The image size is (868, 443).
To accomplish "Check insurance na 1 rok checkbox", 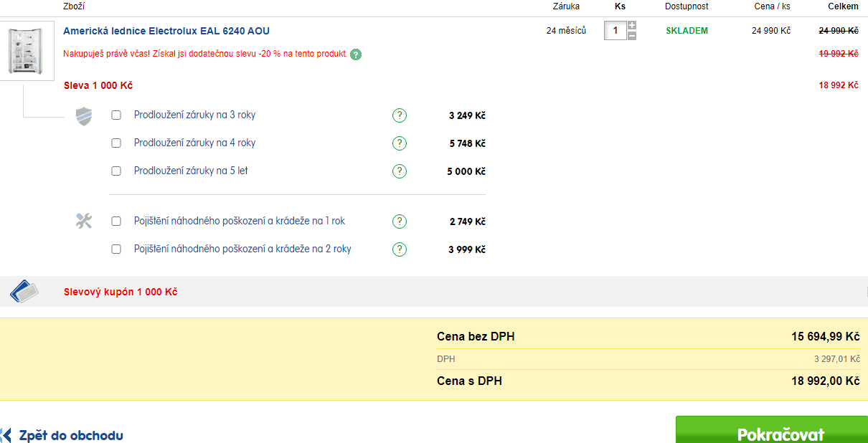I will coord(116,221).
